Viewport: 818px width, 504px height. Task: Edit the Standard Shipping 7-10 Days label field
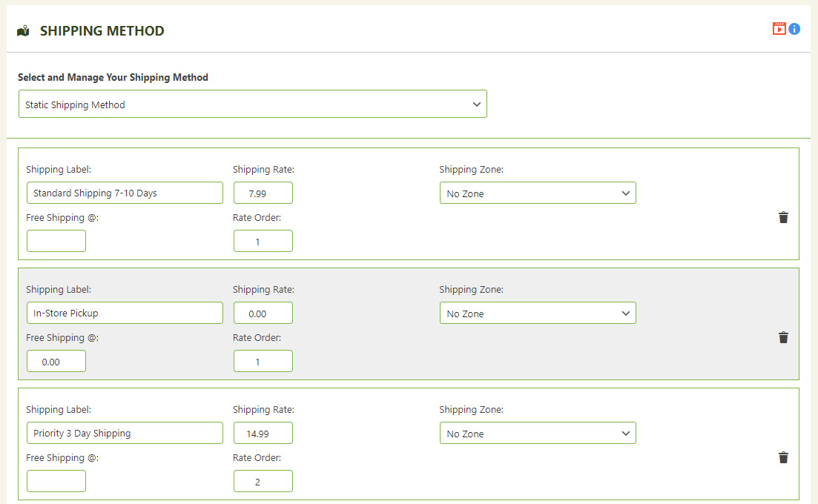(125, 193)
